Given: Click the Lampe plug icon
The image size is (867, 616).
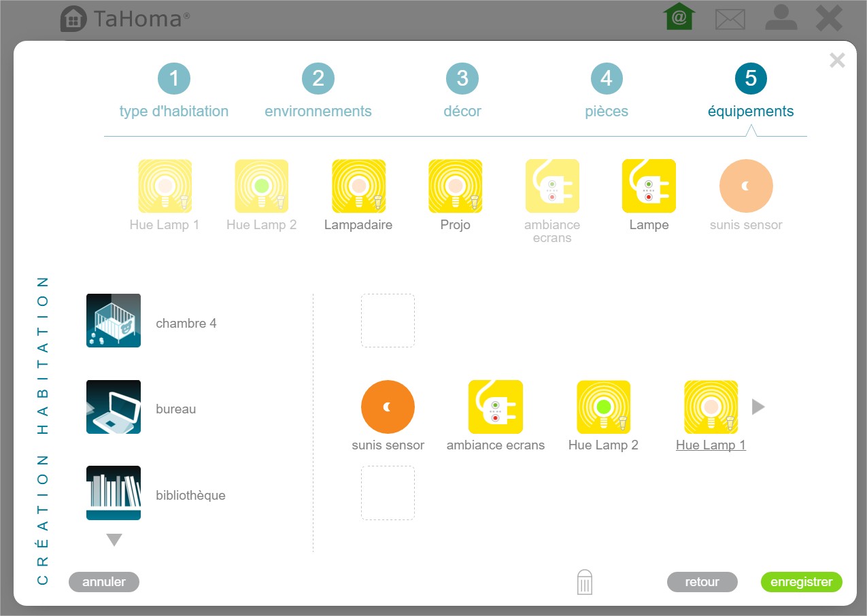Looking at the screenshot, I should pos(649,186).
